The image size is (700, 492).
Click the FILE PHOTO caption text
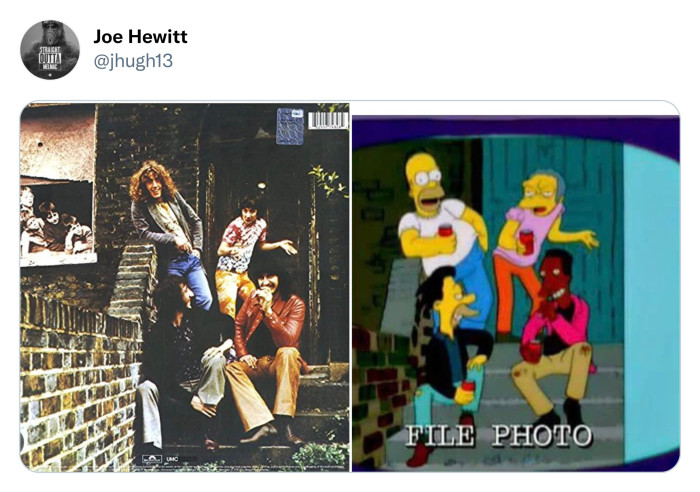pos(498,436)
